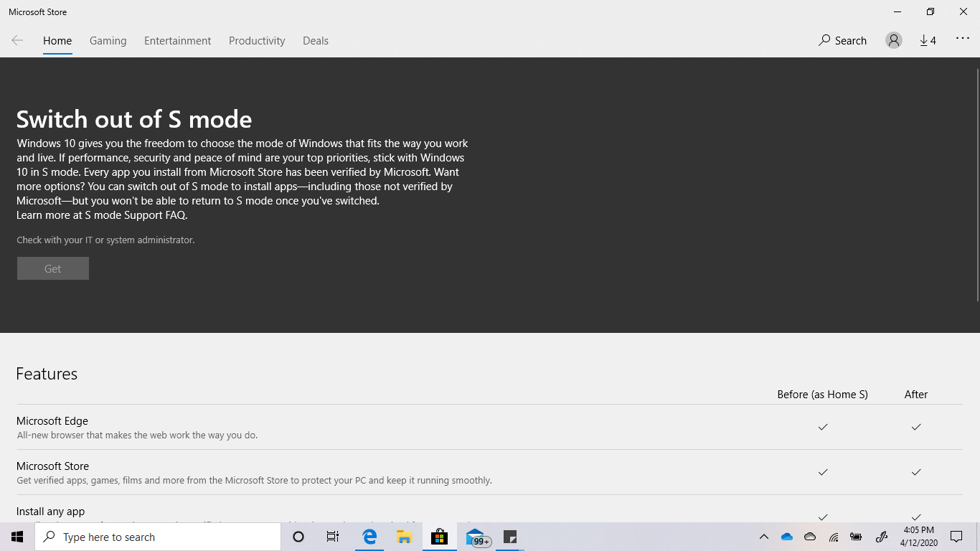The image size is (980, 551).
Task: Click the 'Before (as Home S)' column header
Action: pyautogui.click(x=822, y=395)
